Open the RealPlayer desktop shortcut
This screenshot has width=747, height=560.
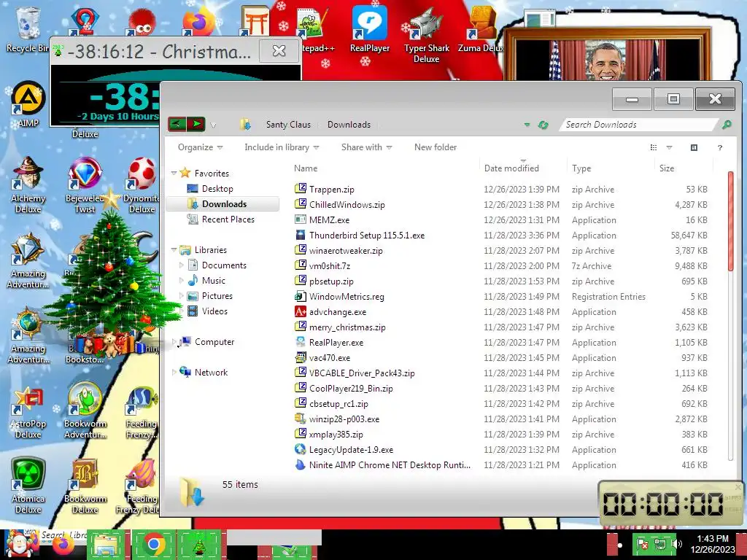coord(370,31)
